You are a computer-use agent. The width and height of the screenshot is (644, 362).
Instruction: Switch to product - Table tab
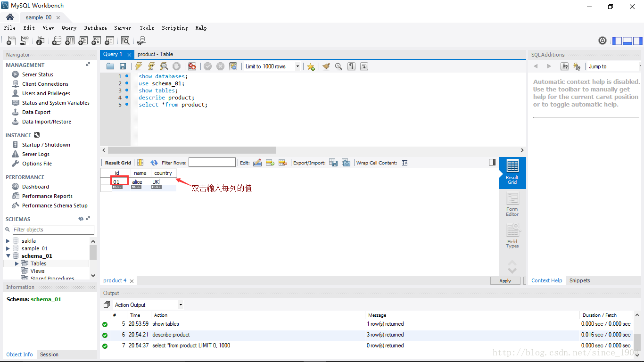coord(155,54)
